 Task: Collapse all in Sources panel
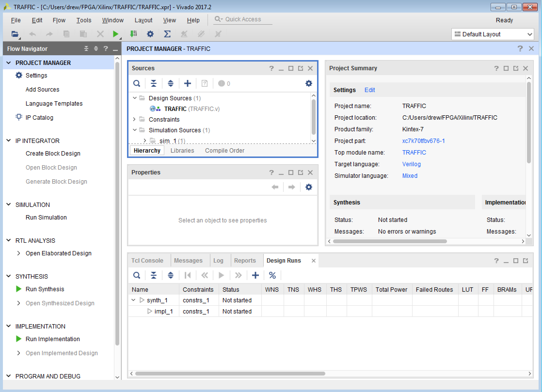coord(154,84)
